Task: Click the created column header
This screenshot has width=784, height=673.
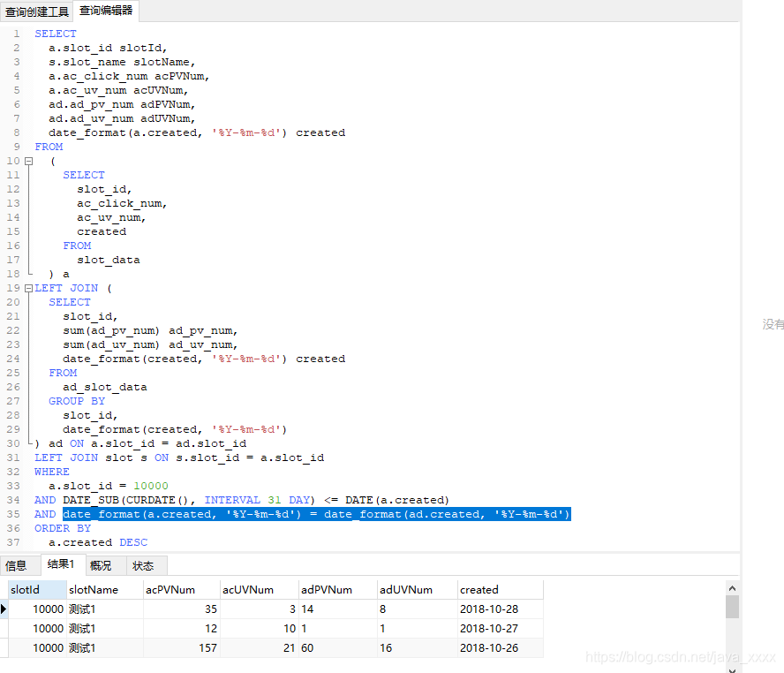Action: point(500,590)
